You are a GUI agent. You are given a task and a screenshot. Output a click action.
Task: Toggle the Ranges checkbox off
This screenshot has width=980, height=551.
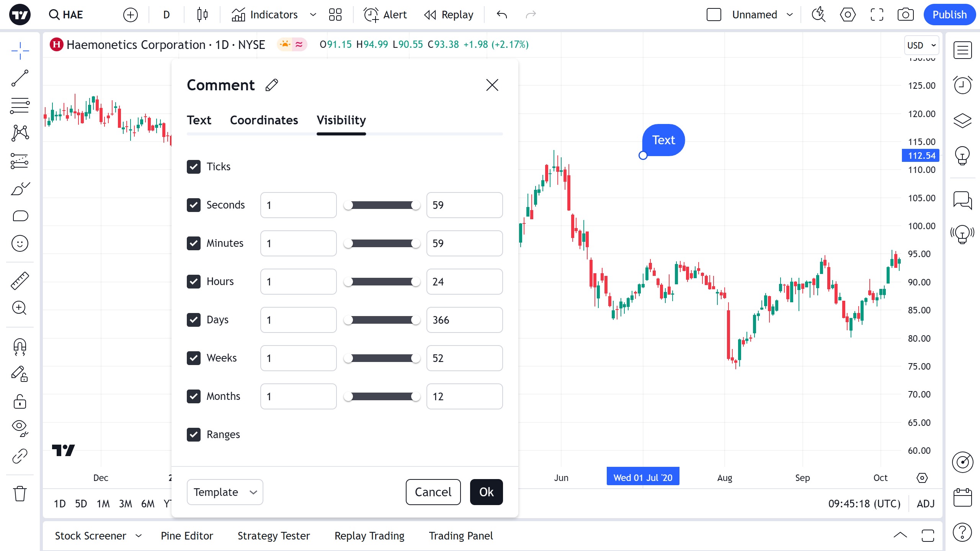point(194,435)
